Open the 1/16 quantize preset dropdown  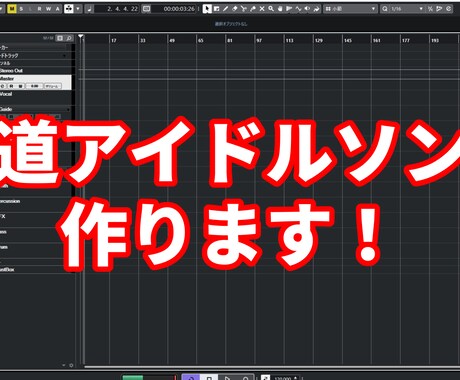[407, 9]
